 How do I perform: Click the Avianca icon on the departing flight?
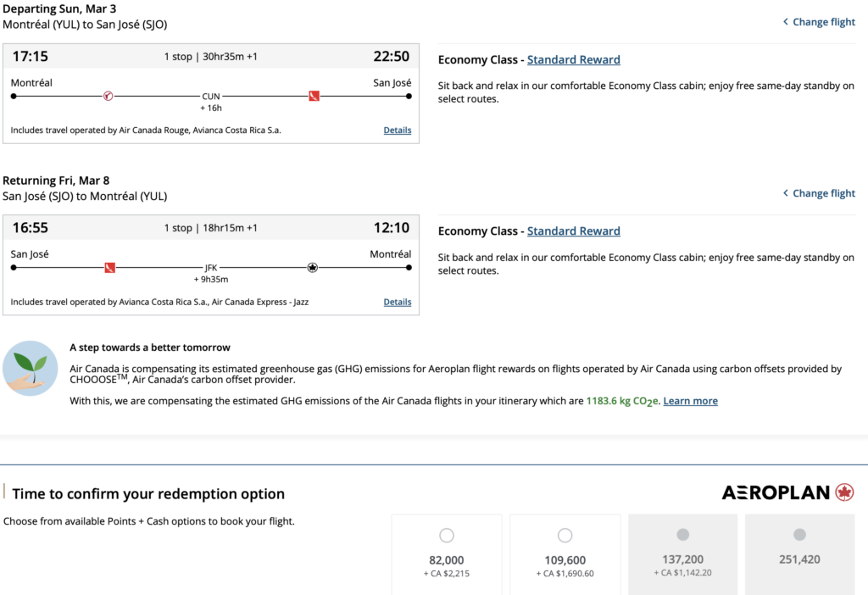[314, 97]
